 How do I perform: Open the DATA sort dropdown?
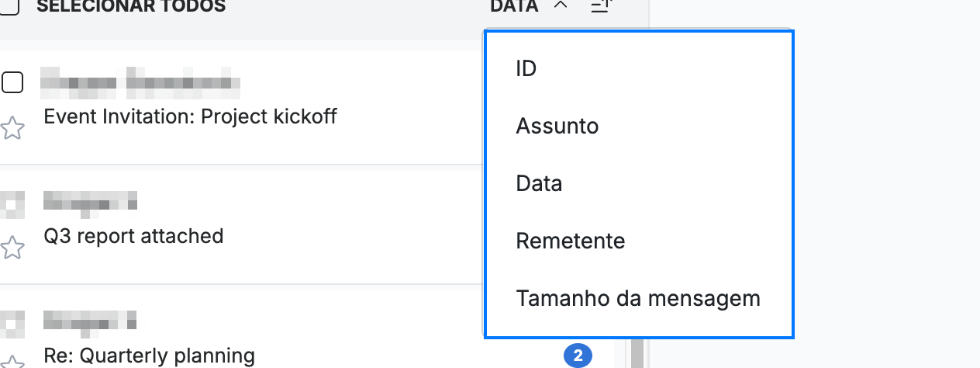point(514,6)
